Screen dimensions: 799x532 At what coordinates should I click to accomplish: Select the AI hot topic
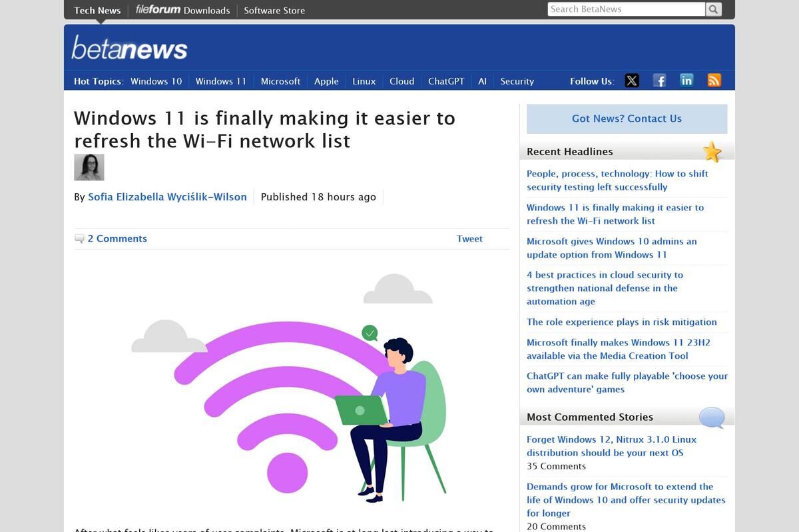coord(482,81)
